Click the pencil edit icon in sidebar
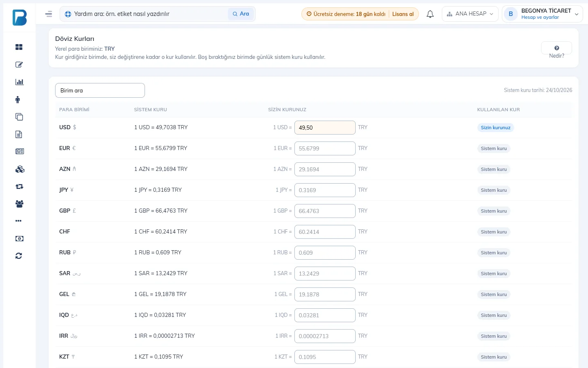588x368 pixels. 19,65
